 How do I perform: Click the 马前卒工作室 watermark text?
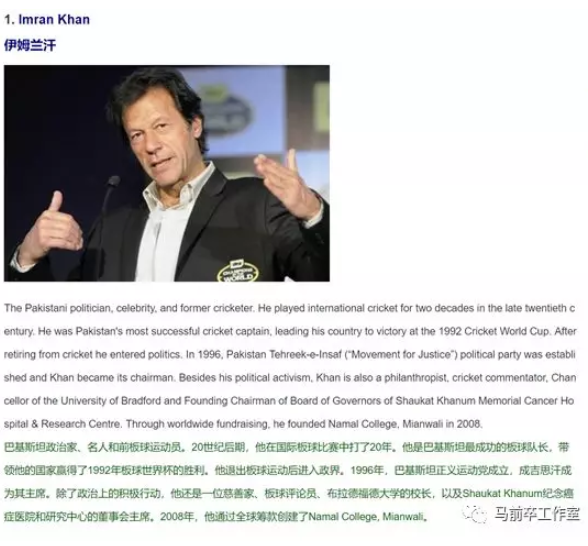point(537,514)
